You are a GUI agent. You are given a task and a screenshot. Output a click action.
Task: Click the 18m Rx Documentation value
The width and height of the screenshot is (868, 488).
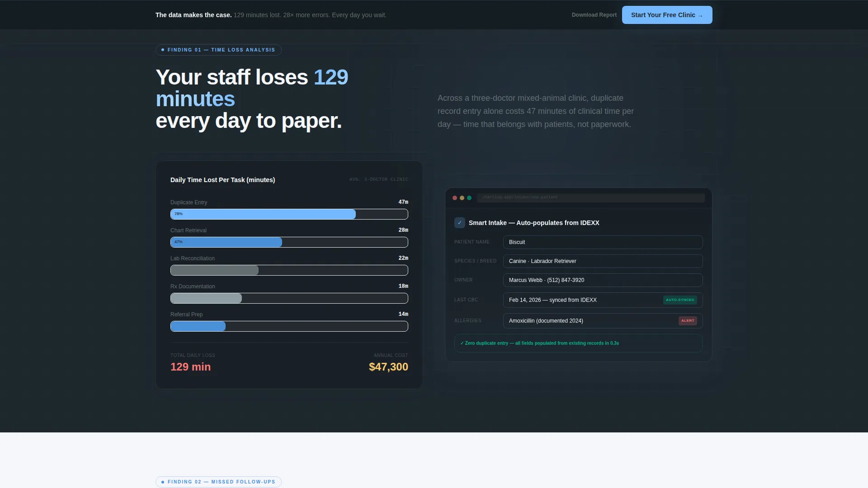[x=403, y=286]
